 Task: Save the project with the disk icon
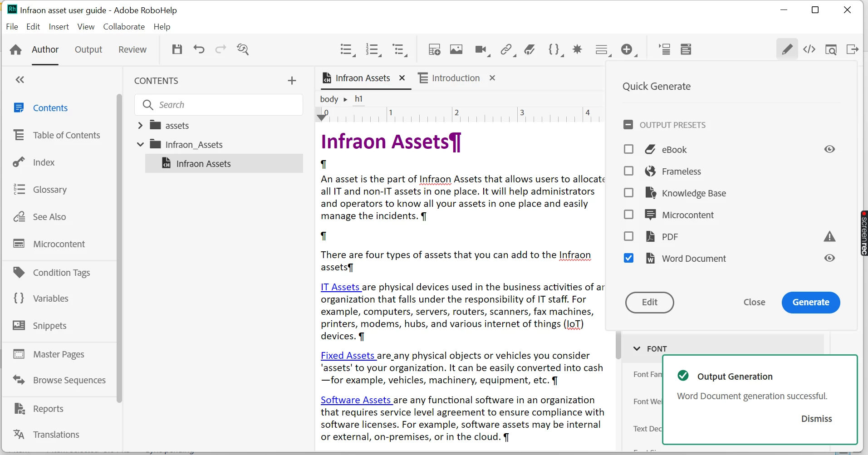tap(177, 49)
